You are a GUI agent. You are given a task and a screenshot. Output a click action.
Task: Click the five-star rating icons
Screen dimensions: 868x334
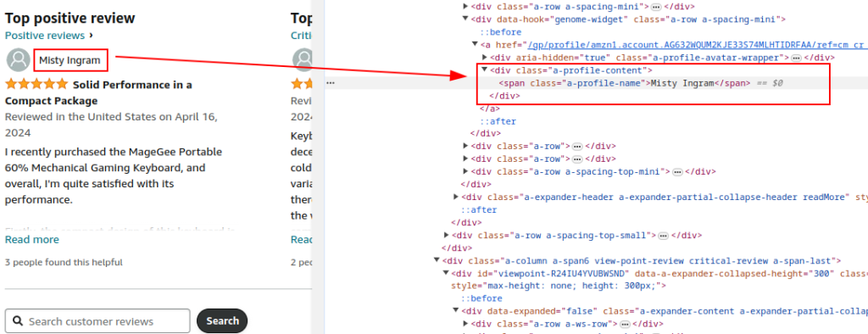(36, 85)
